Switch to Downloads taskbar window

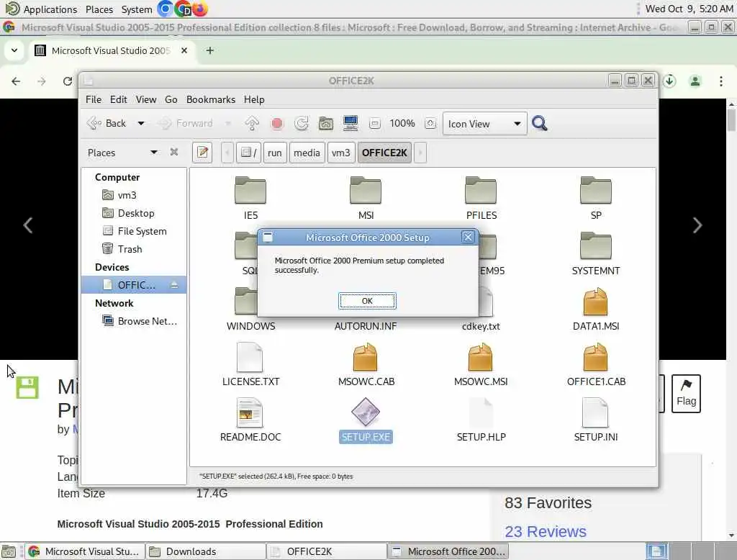pyautogui.click(x=206, y=551)
